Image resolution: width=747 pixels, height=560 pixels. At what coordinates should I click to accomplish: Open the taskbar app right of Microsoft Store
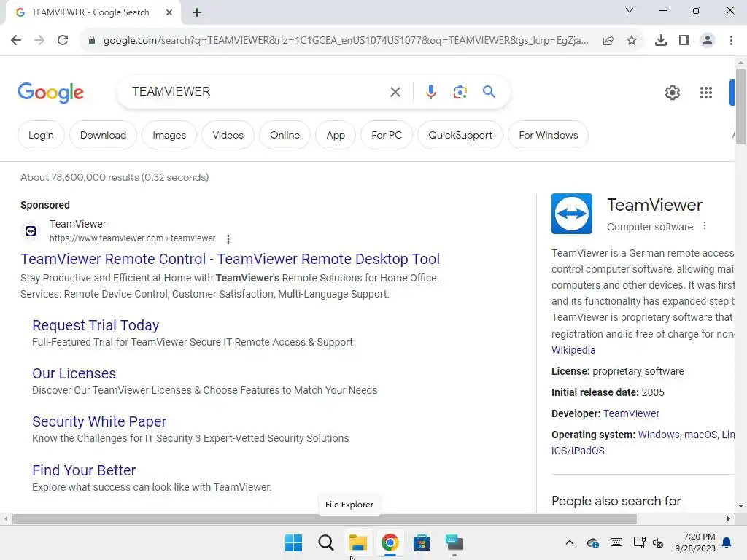click(x=454, y=542)
